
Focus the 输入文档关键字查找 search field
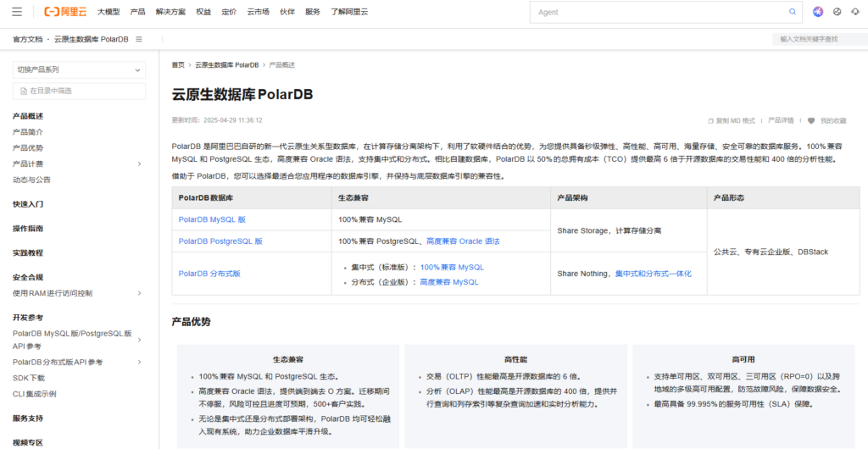(x=820, y=39)
